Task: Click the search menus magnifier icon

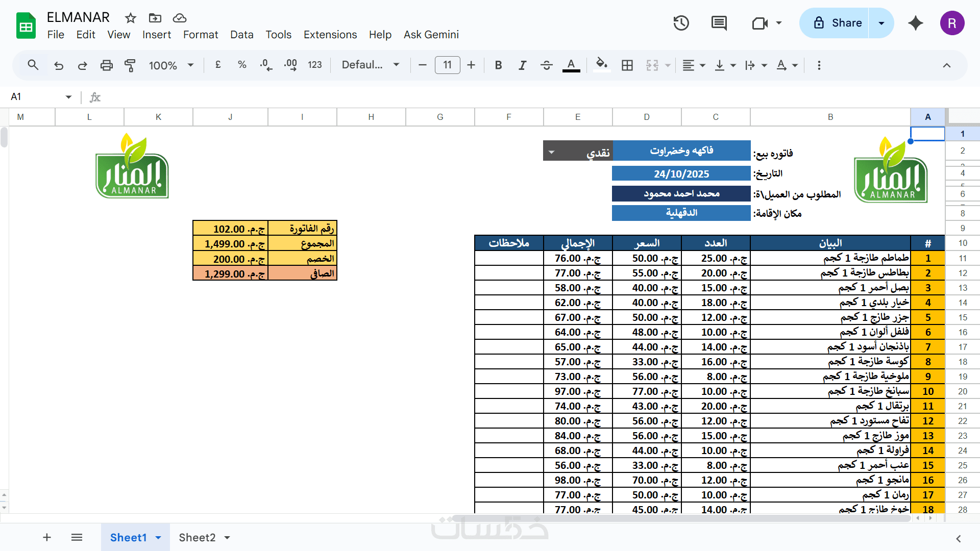Action: [x=33, y=65]
